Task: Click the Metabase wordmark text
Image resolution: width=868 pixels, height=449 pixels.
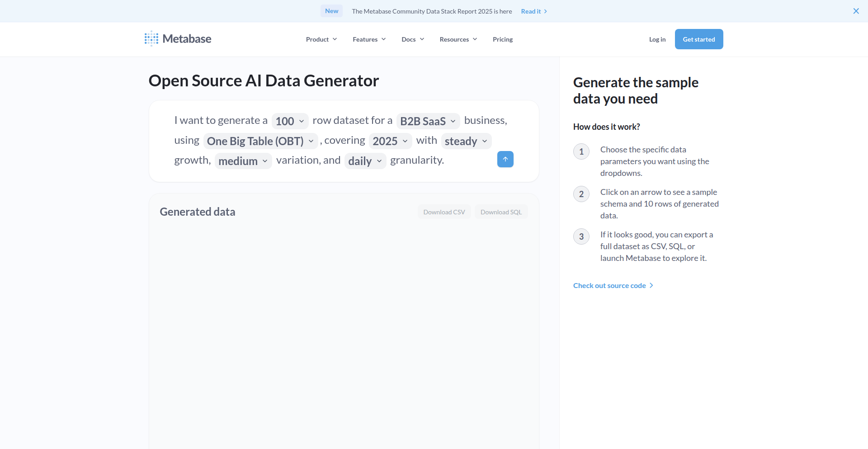Action: (187, 39)
